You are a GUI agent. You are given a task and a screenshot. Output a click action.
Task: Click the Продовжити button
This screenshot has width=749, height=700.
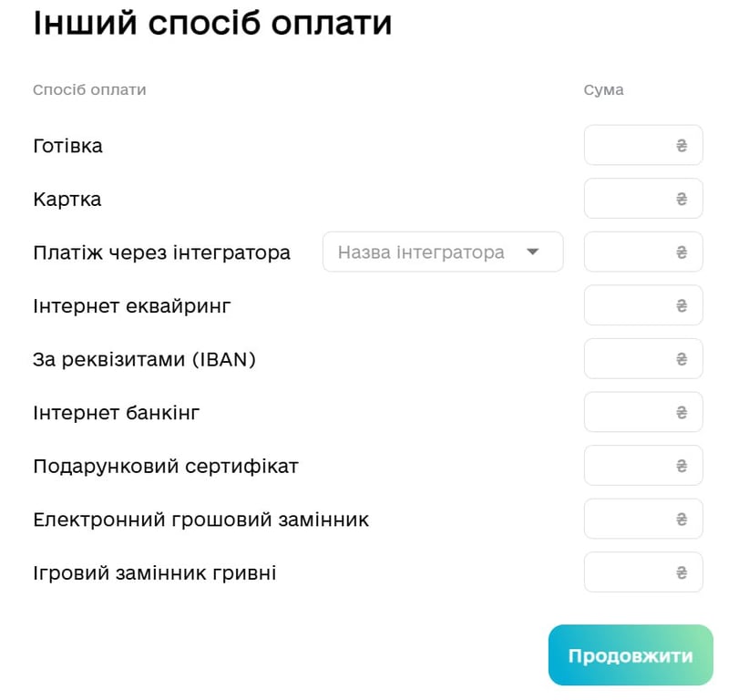click(x=630, y=654)
